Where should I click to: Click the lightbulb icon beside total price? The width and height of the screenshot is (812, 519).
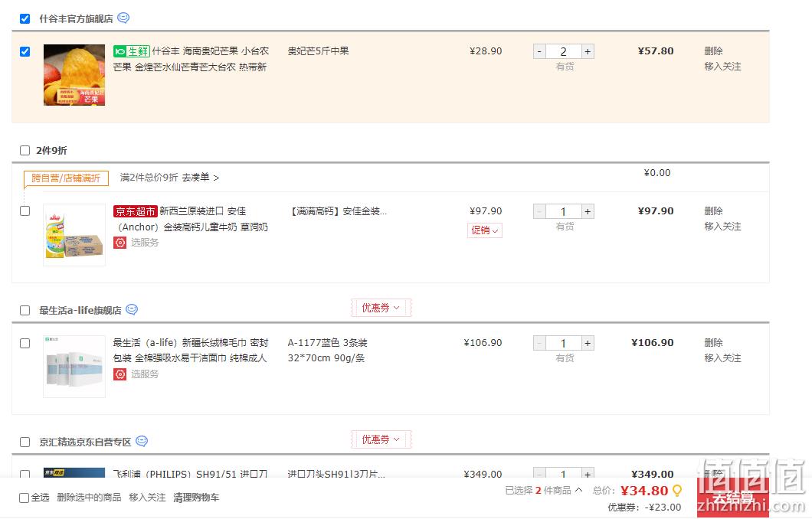(677, 491)
